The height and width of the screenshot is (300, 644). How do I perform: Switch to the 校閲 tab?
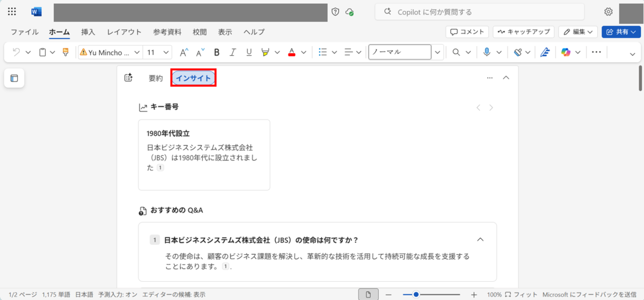200,32
